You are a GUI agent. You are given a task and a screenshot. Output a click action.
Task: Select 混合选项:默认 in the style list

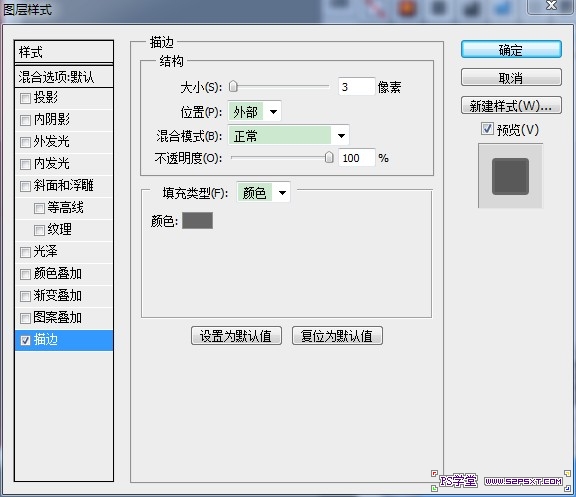coord(64,77)
